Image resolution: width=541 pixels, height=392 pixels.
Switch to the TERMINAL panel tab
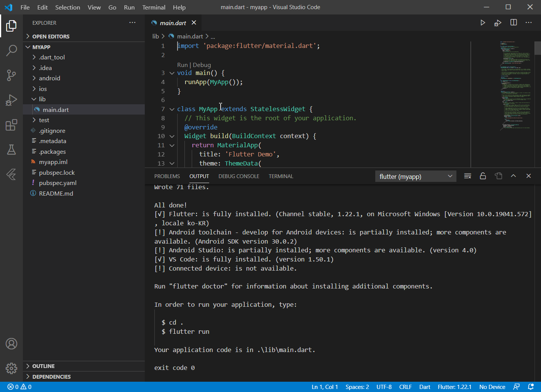(281, 176)
